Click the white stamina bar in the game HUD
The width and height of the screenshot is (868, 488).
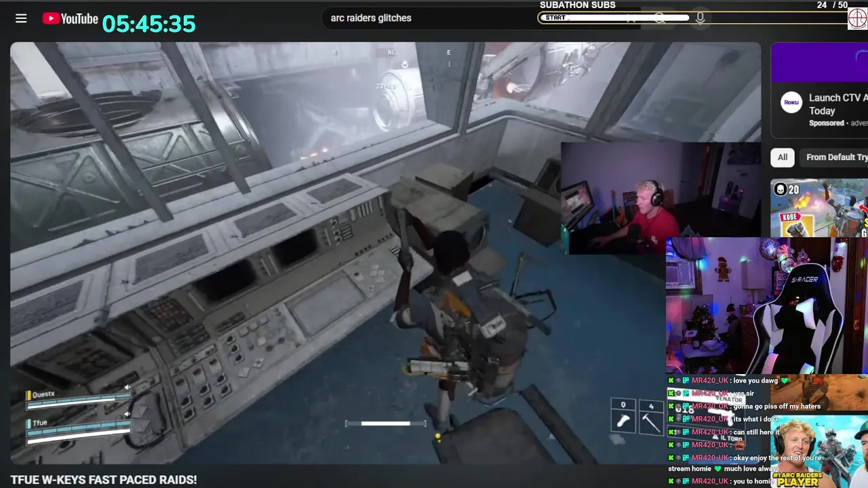point(385,424)
